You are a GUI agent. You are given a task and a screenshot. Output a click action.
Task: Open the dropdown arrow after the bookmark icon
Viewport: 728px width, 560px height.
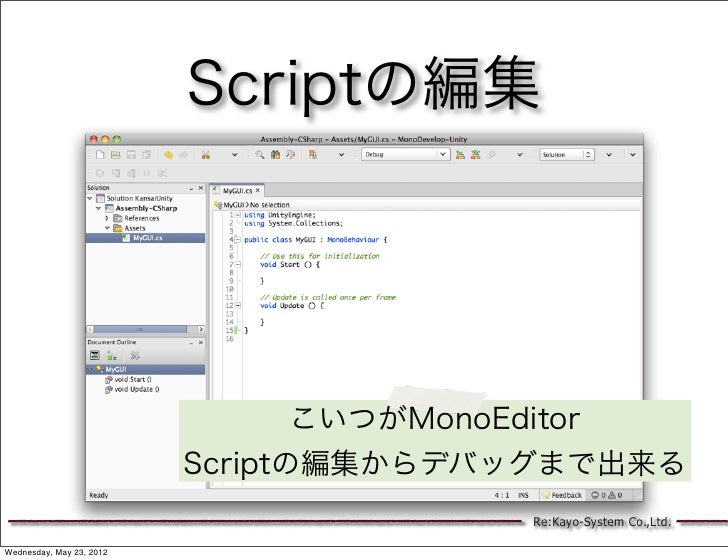pos(341,155)
